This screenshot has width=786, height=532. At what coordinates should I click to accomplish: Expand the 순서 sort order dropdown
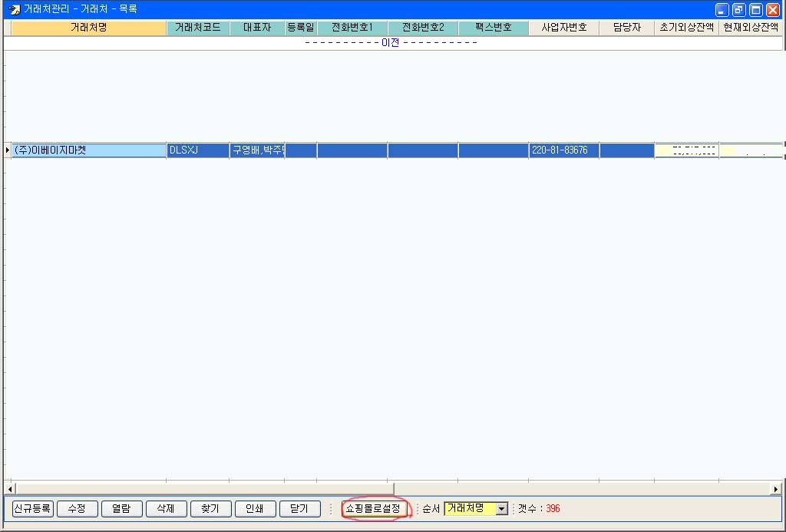[x=502, y=509]
